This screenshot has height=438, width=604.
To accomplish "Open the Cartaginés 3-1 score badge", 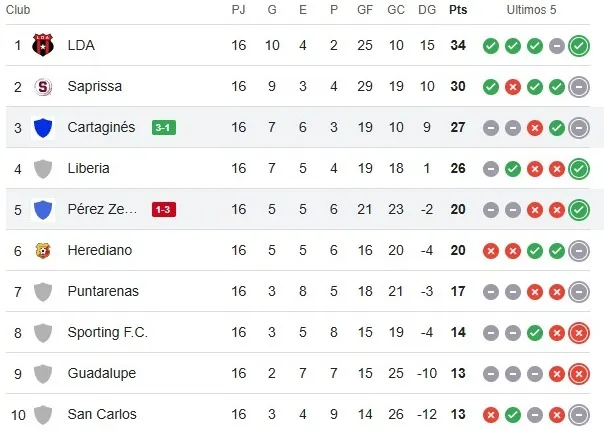I will [164, 127].
